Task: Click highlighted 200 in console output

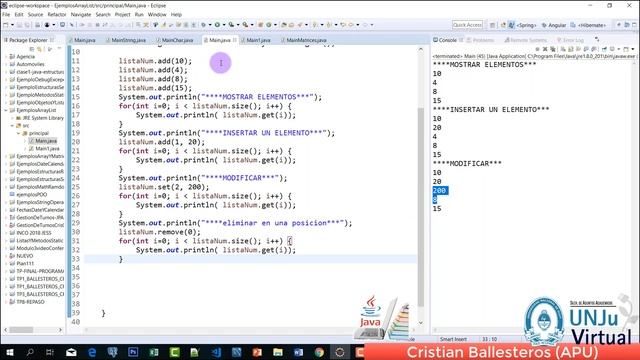Action: (x=440, y=191)
